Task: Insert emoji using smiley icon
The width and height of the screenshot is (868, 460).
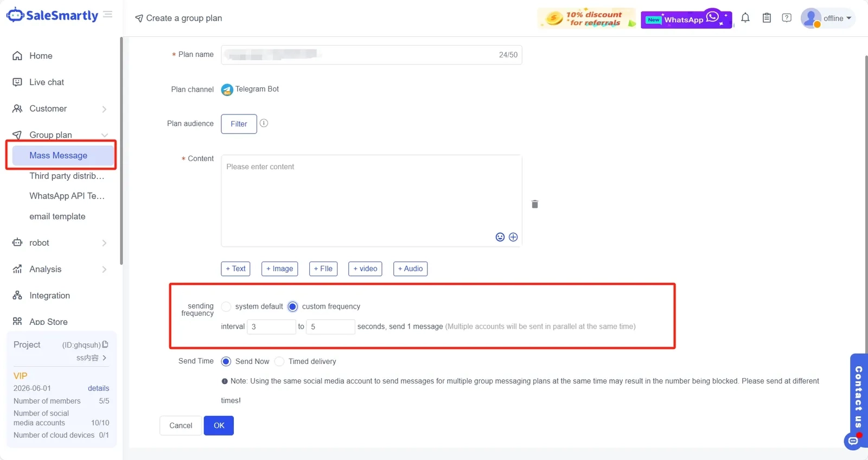Action: (x=500, y=237)
